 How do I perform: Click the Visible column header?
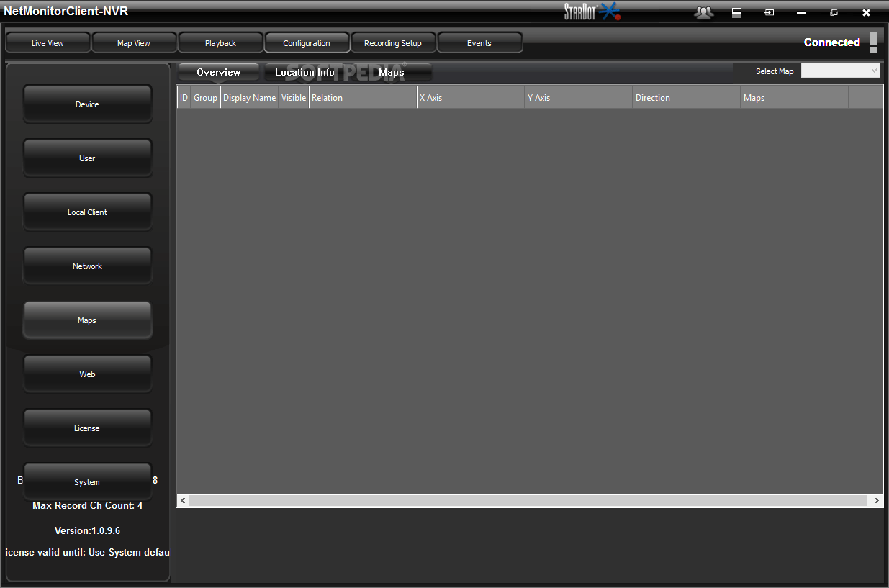[294, 98]
